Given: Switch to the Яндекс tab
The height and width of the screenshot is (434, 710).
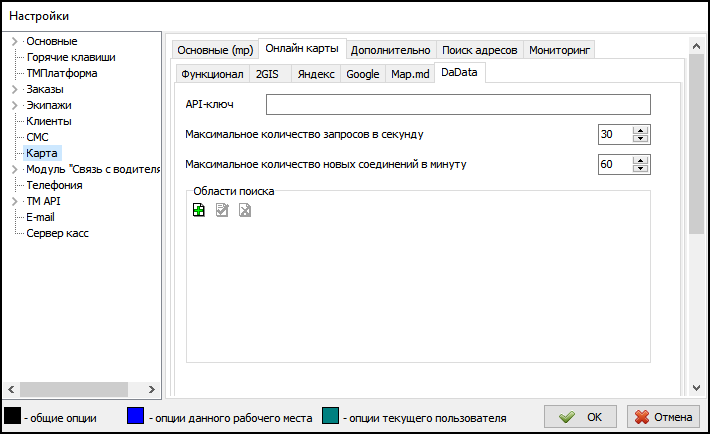Looking at the screenshot, I should 316,74.
